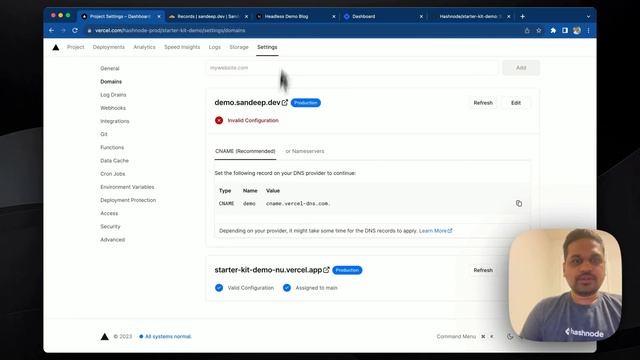The width and height of the screenshot is (640, 360).
Task: Close the Records sandeep.dev tab
Action: 246,16
